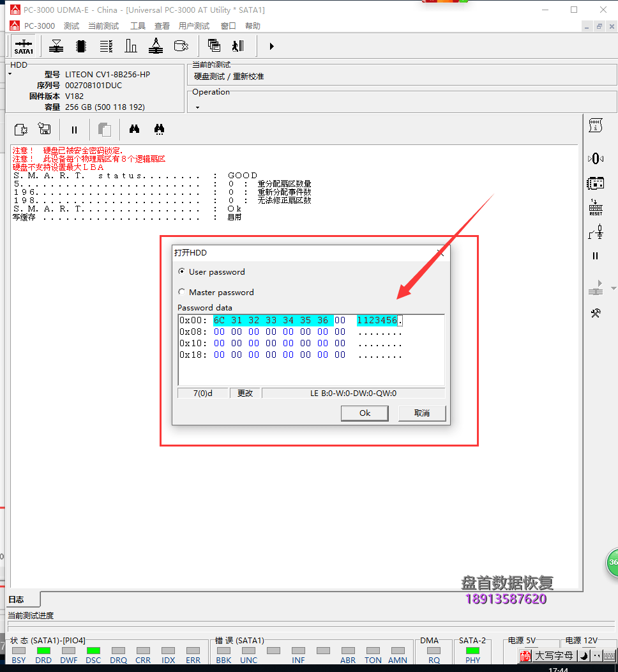Click the 硬盘测试 / 重新校准 text
Viewport: 618px width, 672px height.
point(229,76)
